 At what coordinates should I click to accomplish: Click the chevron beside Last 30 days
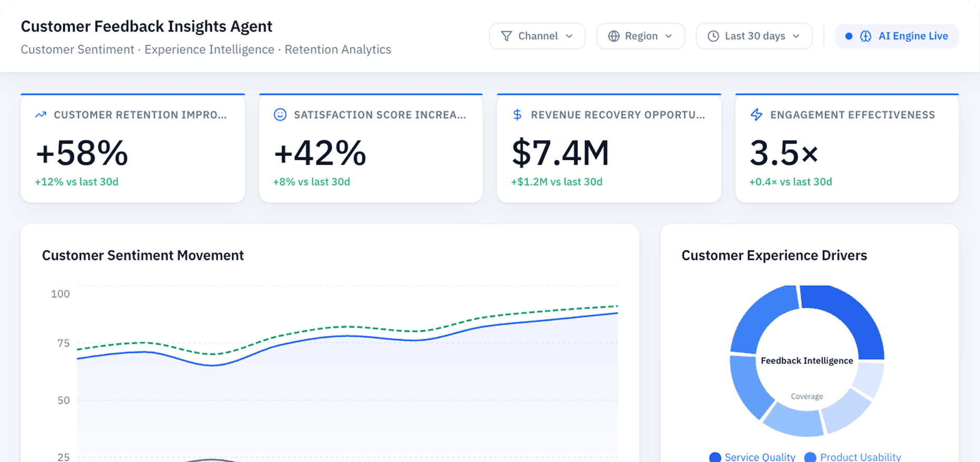(796, 36)
